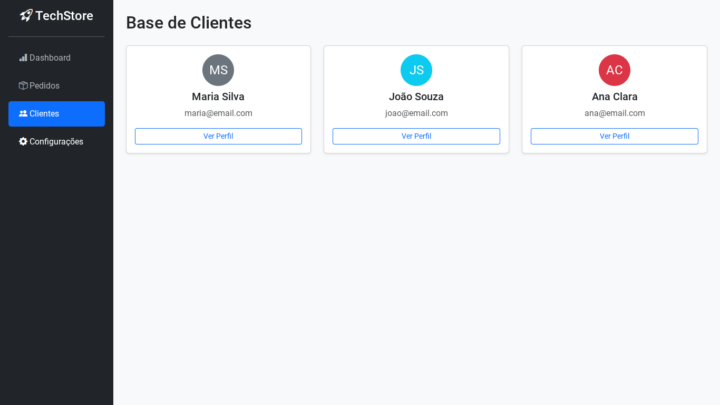Click the Clientes people icon
The width and height of the screenshot is (720, 405).
click(23, 114)
